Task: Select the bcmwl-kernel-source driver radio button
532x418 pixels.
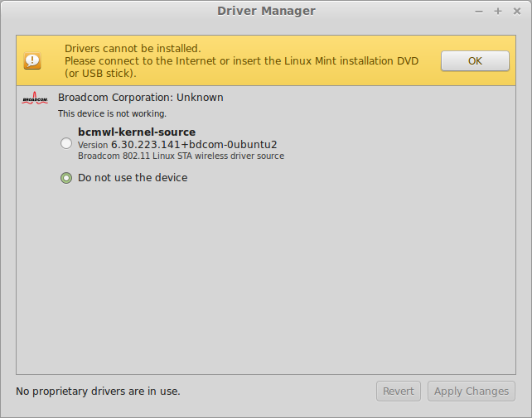Action: pos(66,143)
